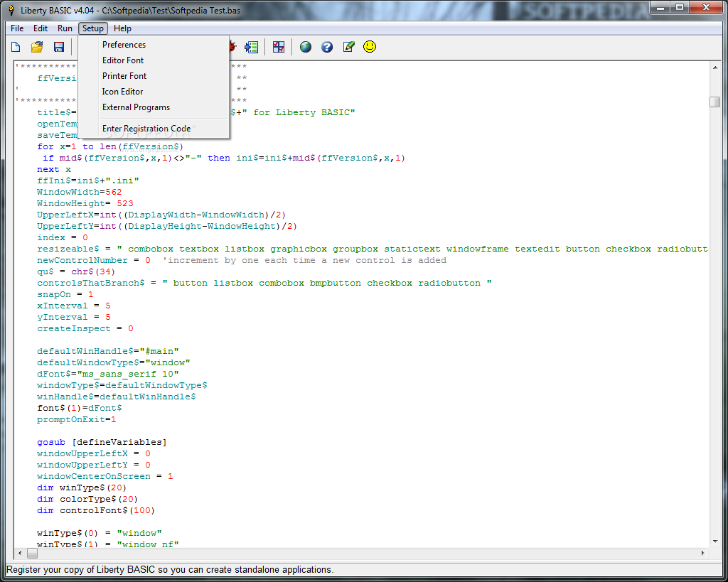Screen dimensions: 728x582
Task: Click the 'dim colorType$(20)' line
Action: (87, 499)
